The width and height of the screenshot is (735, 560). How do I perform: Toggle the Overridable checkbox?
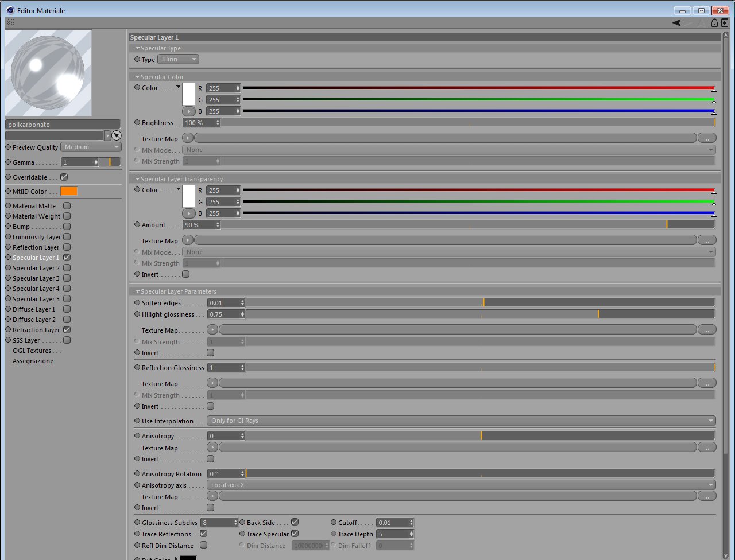64,177
